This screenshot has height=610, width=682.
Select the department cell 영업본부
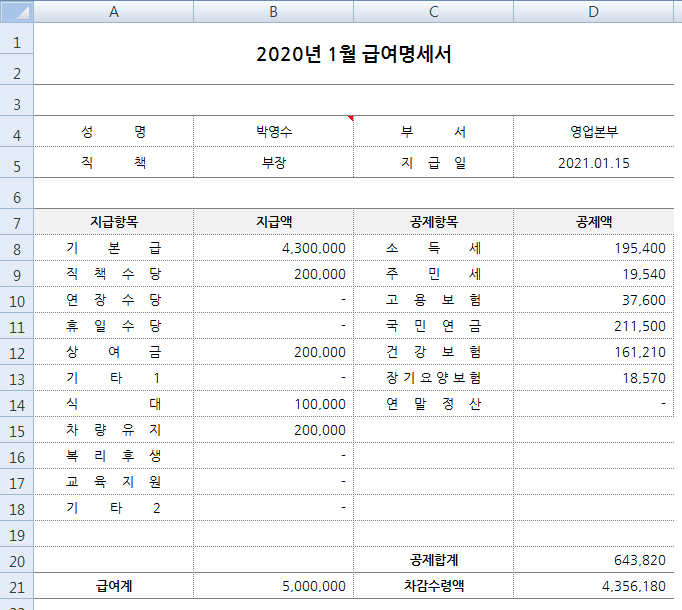click(593, 131)
